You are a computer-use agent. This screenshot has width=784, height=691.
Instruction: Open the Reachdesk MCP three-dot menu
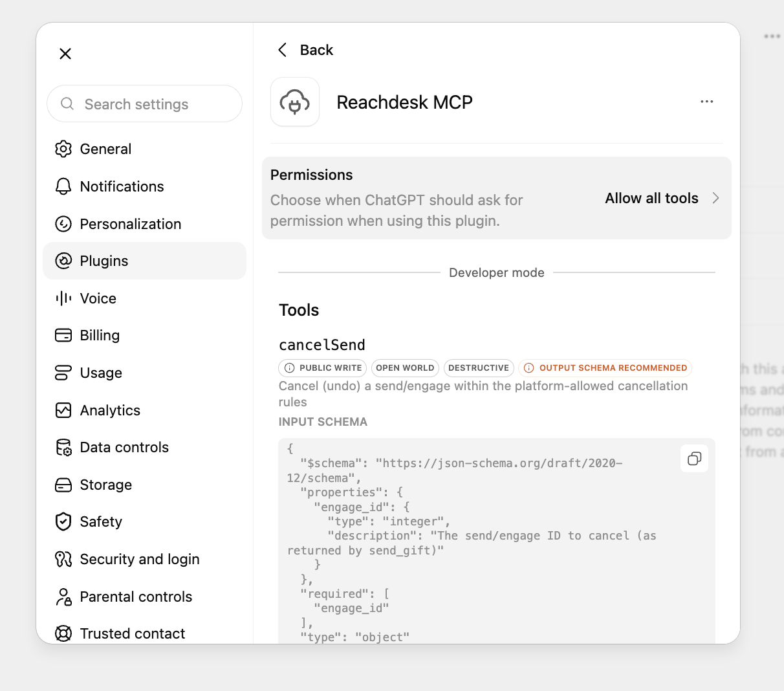tap(707, 102)
